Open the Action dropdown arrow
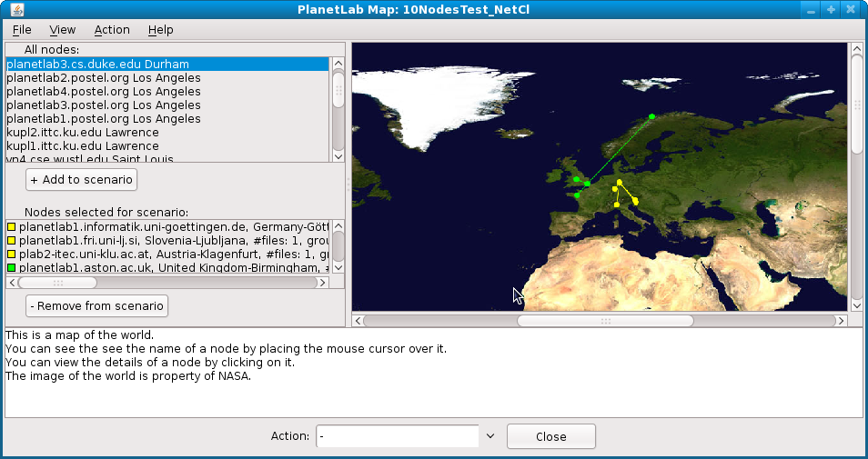This screenshot has width=868, height=459. pyautogui.click(x=490, y=436)
